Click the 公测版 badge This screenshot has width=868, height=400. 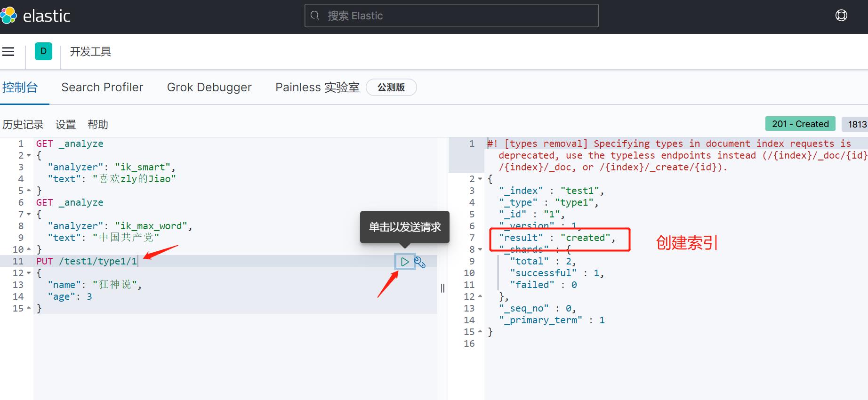point(391,87)
